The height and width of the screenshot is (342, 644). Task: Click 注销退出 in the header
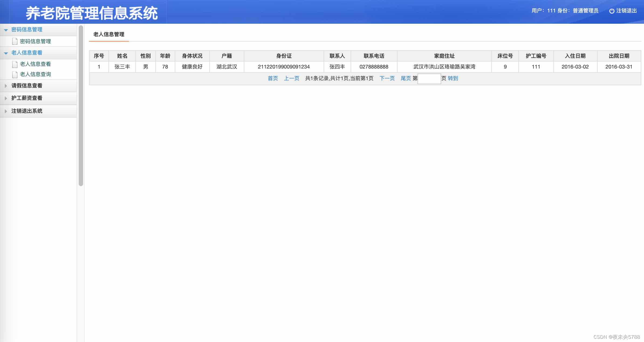tap(626, 11)
